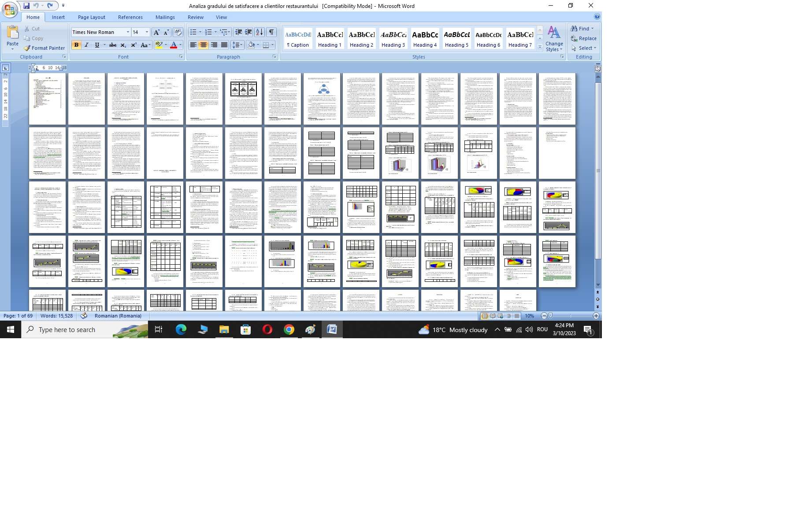Image resolution: width=794 pixels, height=532 pixels.
Task: Zoom out with the minus button
Action: click(x=544, y=316)
